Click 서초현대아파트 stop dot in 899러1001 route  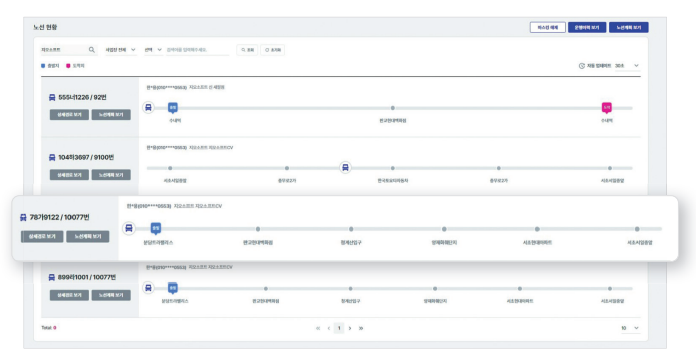[x=520, y=289]
